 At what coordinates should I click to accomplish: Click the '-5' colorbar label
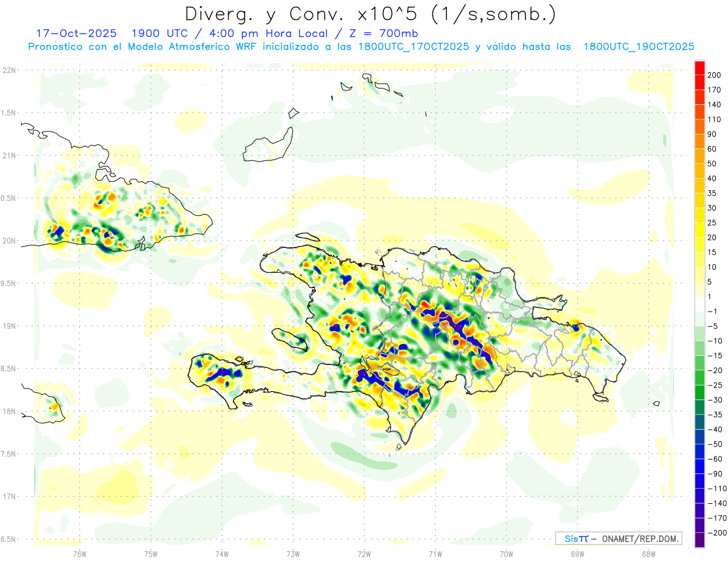point(714,326)
